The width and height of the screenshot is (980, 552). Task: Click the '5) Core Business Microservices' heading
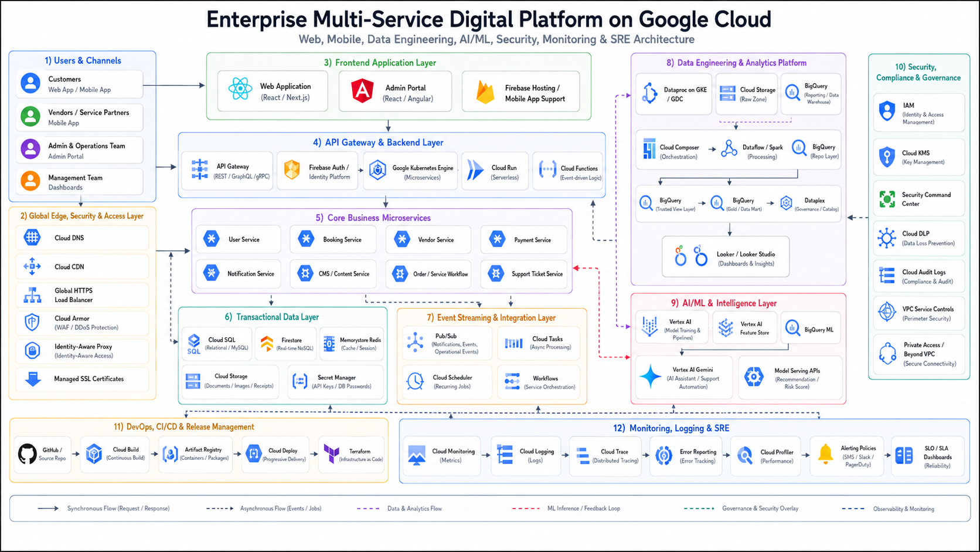(x=373, y=218)
